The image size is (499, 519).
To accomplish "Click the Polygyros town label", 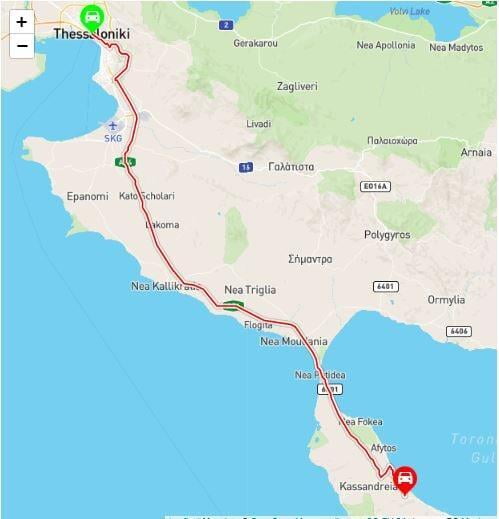I will [x=387, y=235].
